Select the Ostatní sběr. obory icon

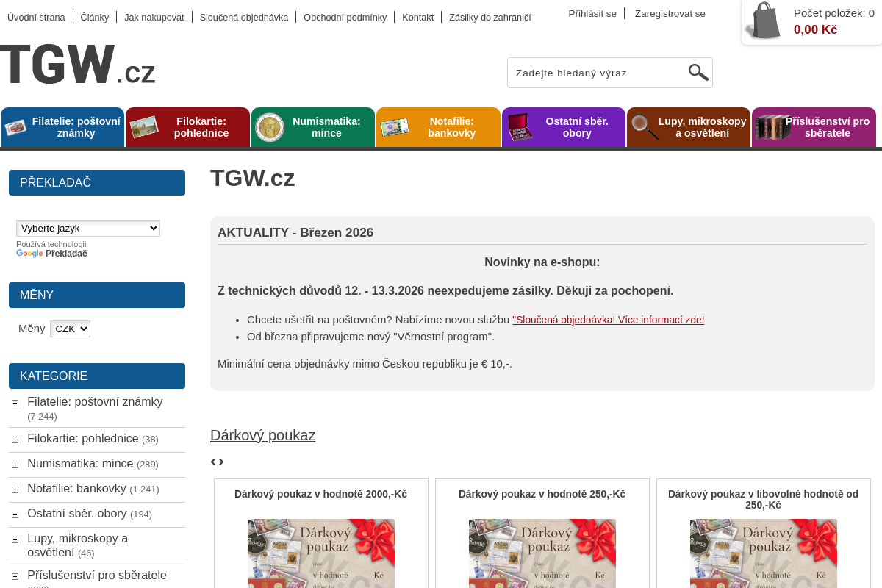pos(521,126)
